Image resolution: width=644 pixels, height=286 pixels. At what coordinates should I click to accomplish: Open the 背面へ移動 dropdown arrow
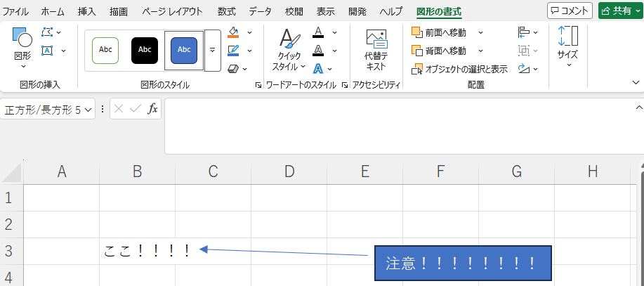pyautogui.click(x=480, y=51)
